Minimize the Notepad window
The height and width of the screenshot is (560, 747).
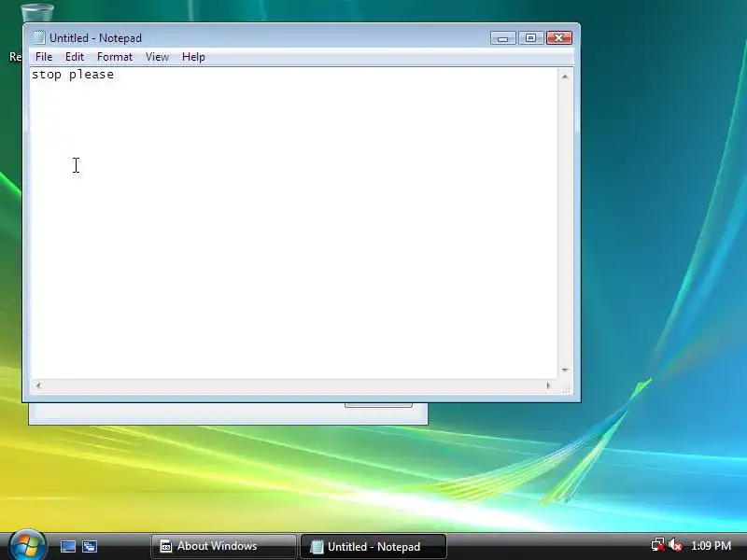point(502,38)
